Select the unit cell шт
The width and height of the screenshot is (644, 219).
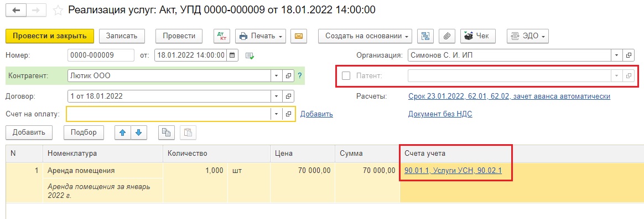click(249, 170)
